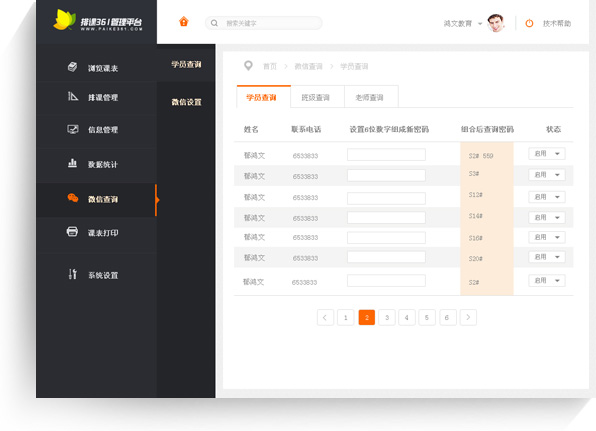
Task: Open 微信设置 submenu item
Action: coord(186,102)
